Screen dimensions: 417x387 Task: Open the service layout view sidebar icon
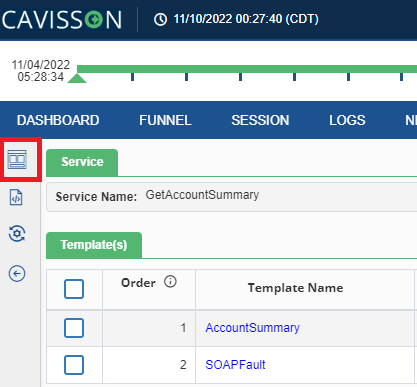(x=17, y=159)
